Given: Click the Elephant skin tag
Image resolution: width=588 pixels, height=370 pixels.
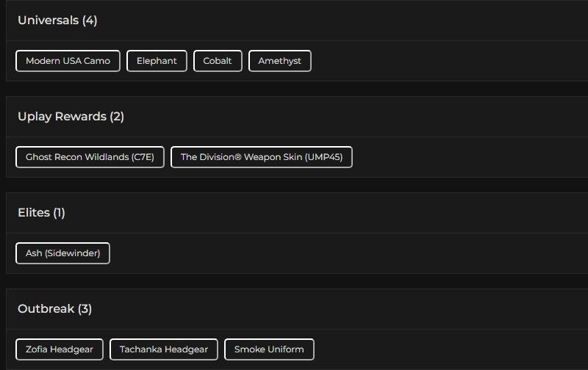Looking at the screenshot, I should 157,61.
